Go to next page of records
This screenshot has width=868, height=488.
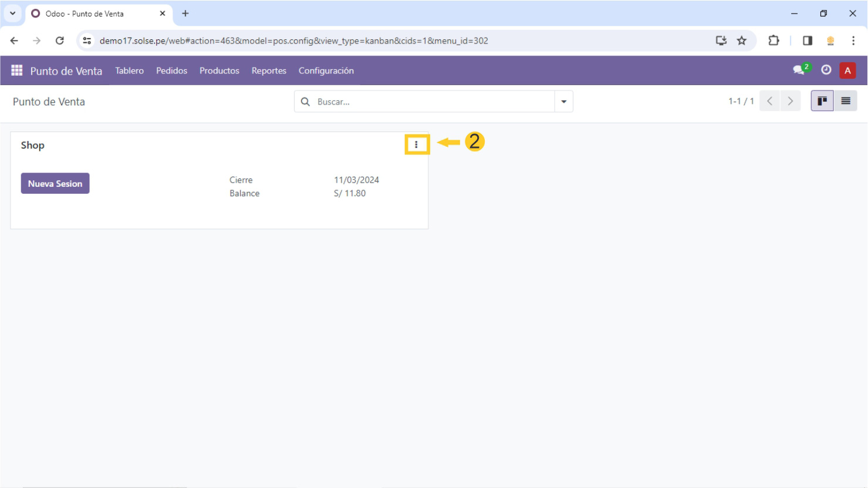[x=791, y=101]
